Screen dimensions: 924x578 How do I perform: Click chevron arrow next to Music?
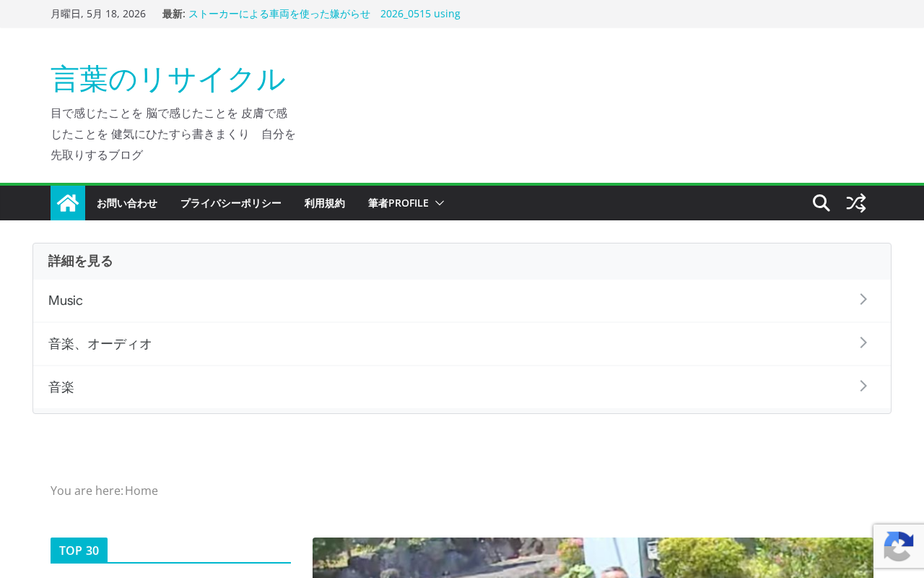pos(863,299)
